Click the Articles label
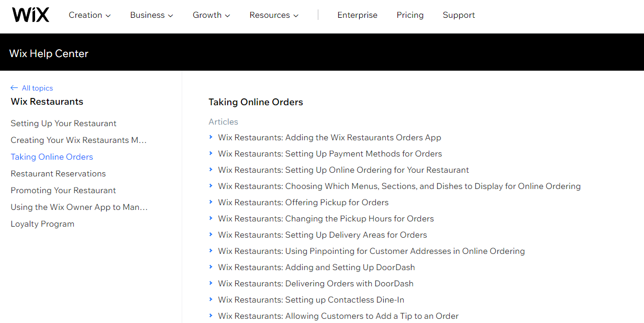 (223, 122)
